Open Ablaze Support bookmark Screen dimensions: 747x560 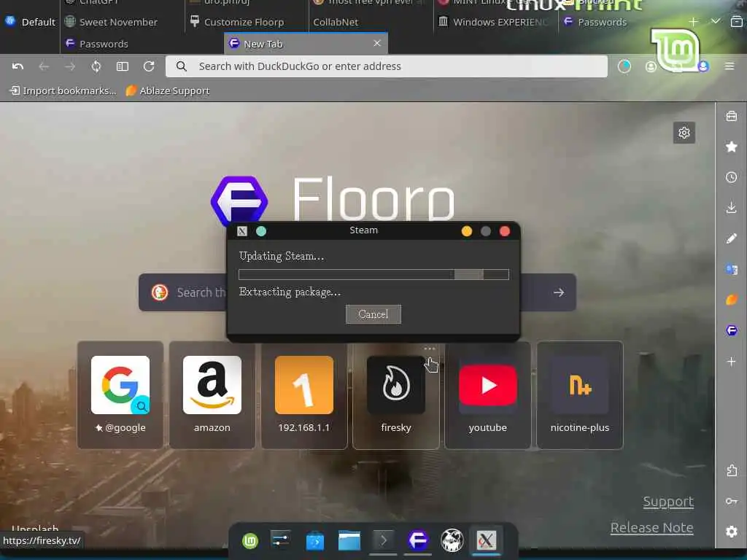click(168, 90)
